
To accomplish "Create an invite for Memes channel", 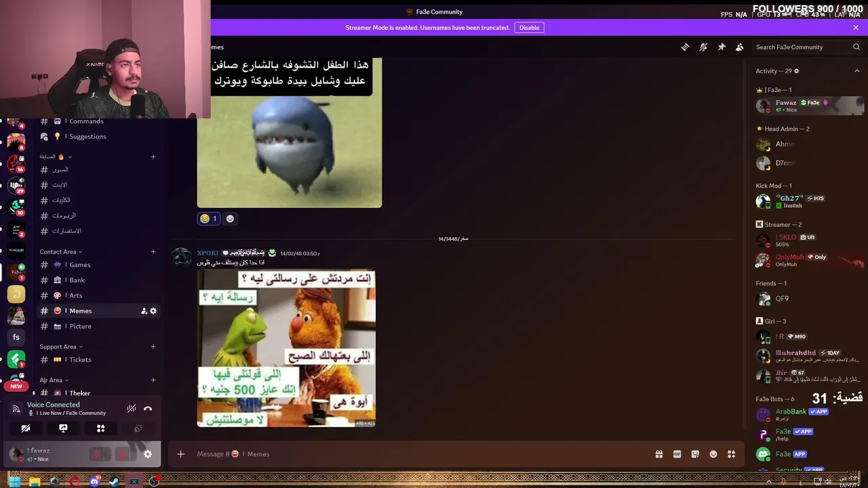I will pyautogui.click(x=144, y=311).
